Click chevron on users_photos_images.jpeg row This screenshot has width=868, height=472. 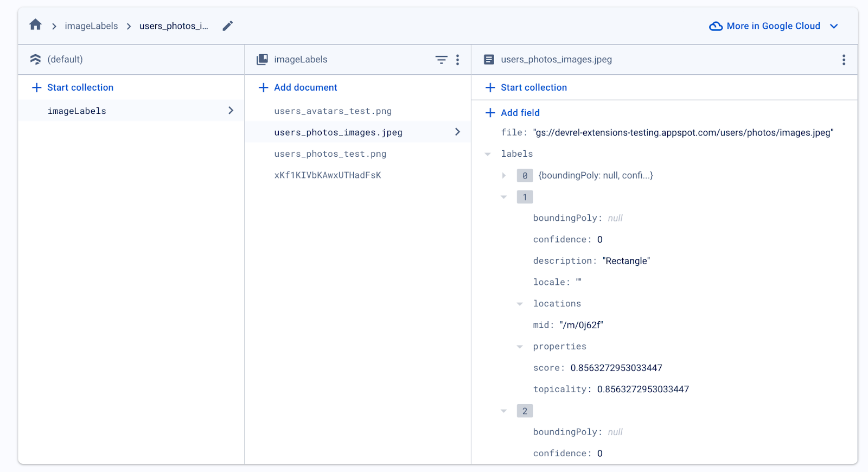coord(457,132)
